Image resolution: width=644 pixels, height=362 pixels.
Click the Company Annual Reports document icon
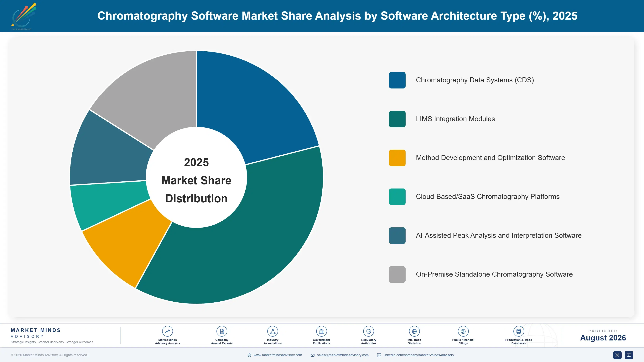point(222,331)
